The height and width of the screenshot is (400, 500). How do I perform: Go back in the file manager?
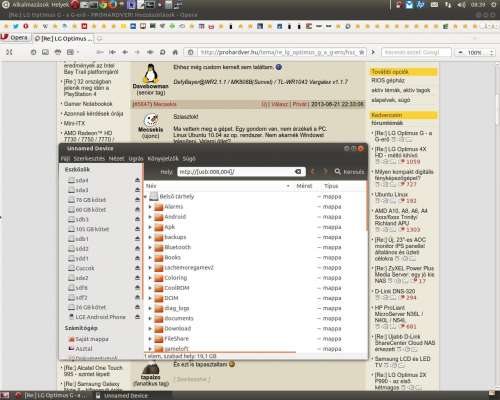(313, 172)
